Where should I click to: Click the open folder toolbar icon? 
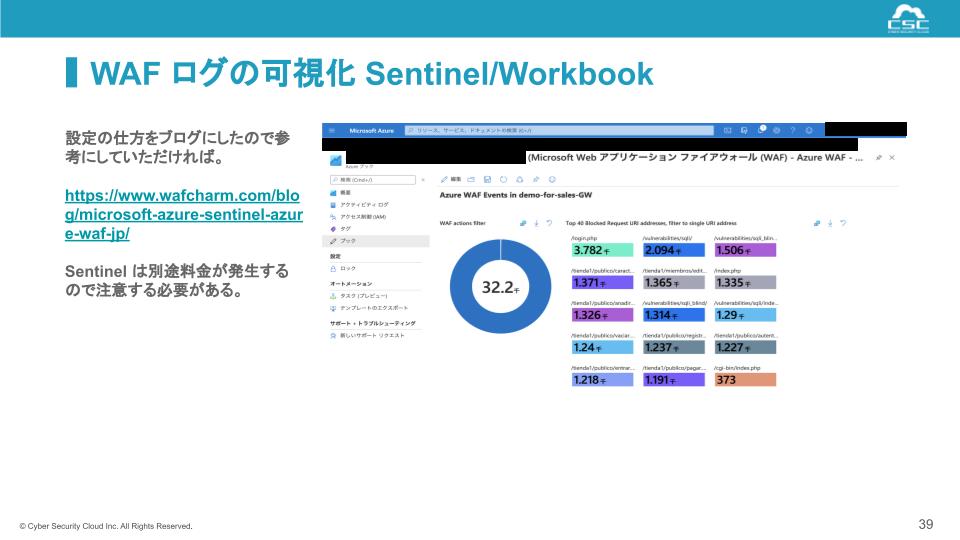[471, 179]
